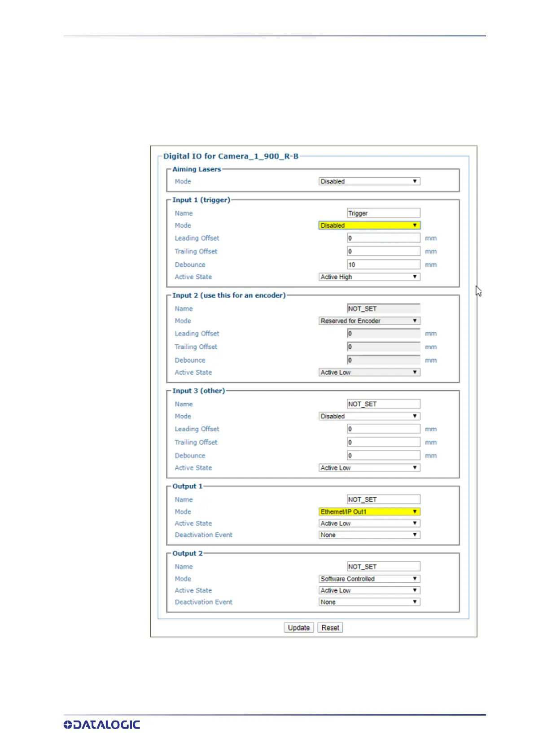Open Output 2 Active State dropdown
The width and height of the screenshot is (534, 756).
[369, 591]
